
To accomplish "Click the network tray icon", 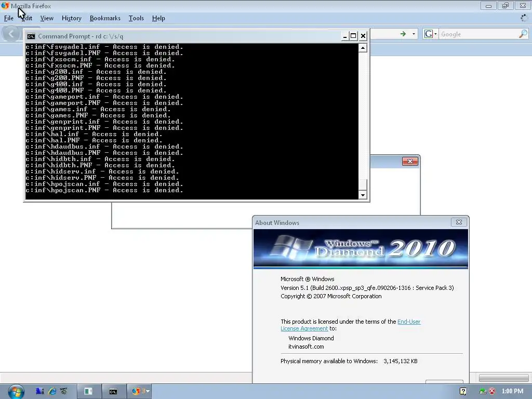I will [x=483, y=391].
